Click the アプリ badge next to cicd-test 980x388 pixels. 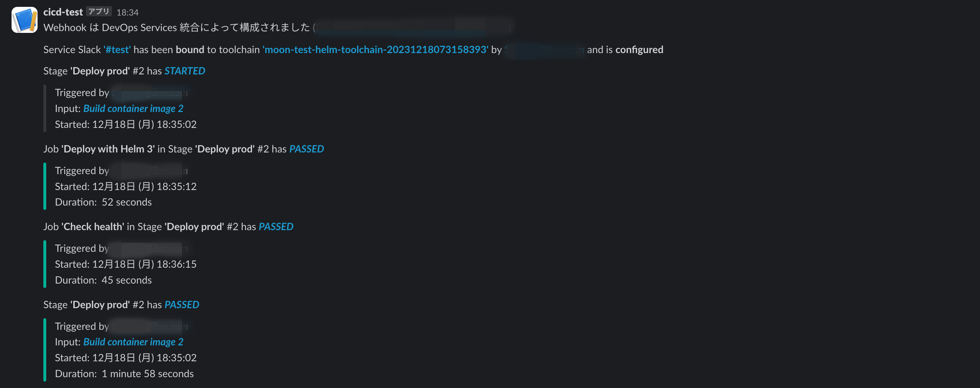(99, 12)
